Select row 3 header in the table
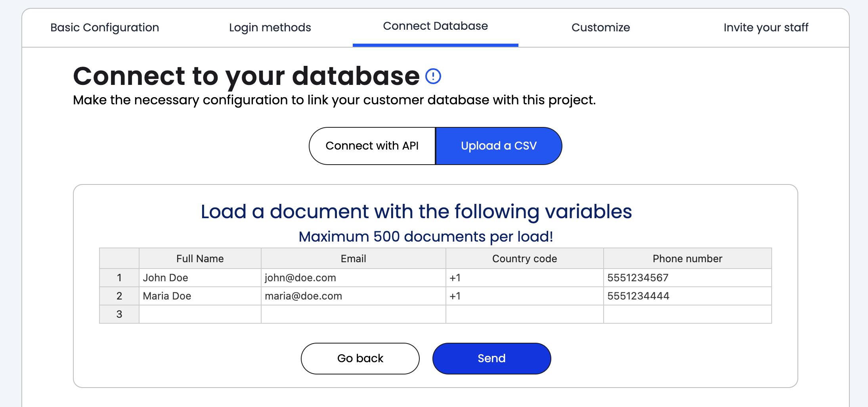The height and width of the screenshot is (407, 868). click(119, 314)
